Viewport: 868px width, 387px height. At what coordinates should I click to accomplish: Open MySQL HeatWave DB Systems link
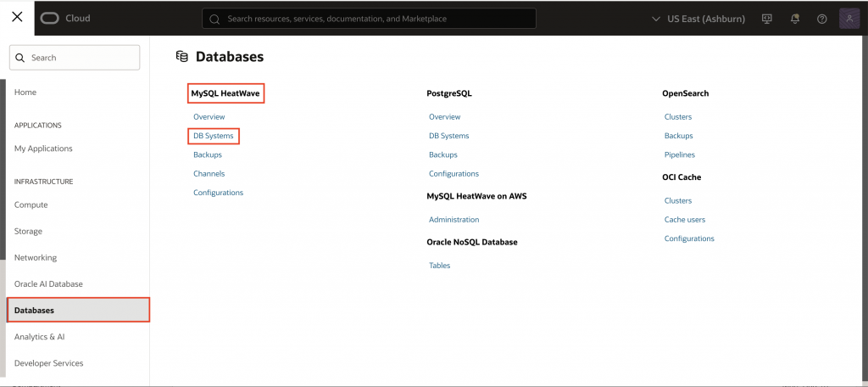(213, 136)
